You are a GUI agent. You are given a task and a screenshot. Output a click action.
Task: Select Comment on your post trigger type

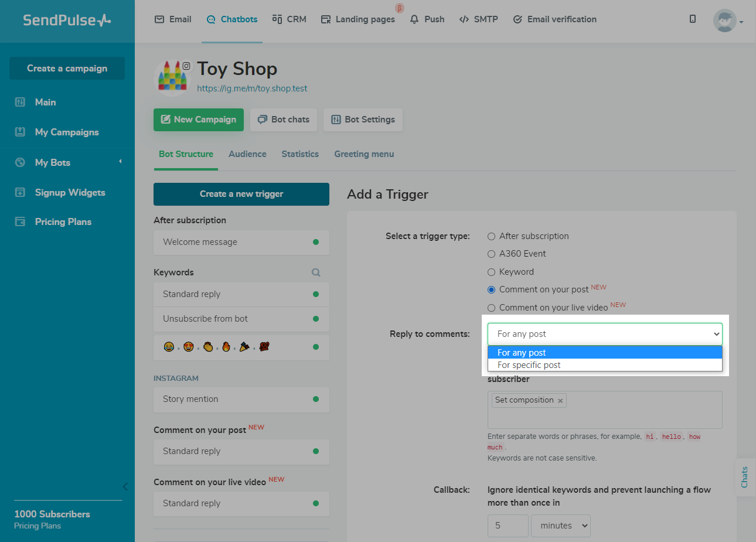click(491, 290)
